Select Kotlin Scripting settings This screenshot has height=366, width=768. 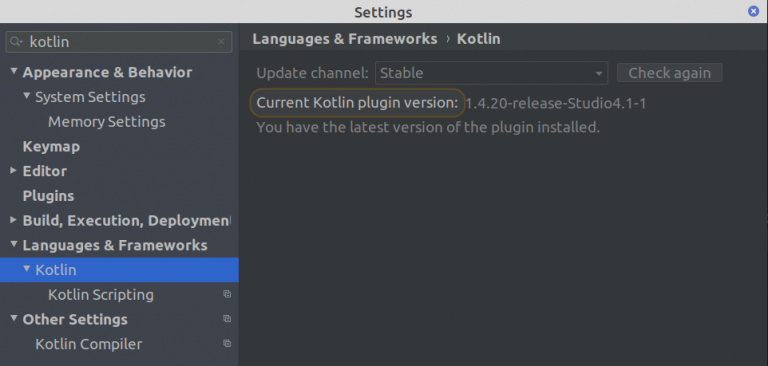pyautogui.click(x=101, y=294)
